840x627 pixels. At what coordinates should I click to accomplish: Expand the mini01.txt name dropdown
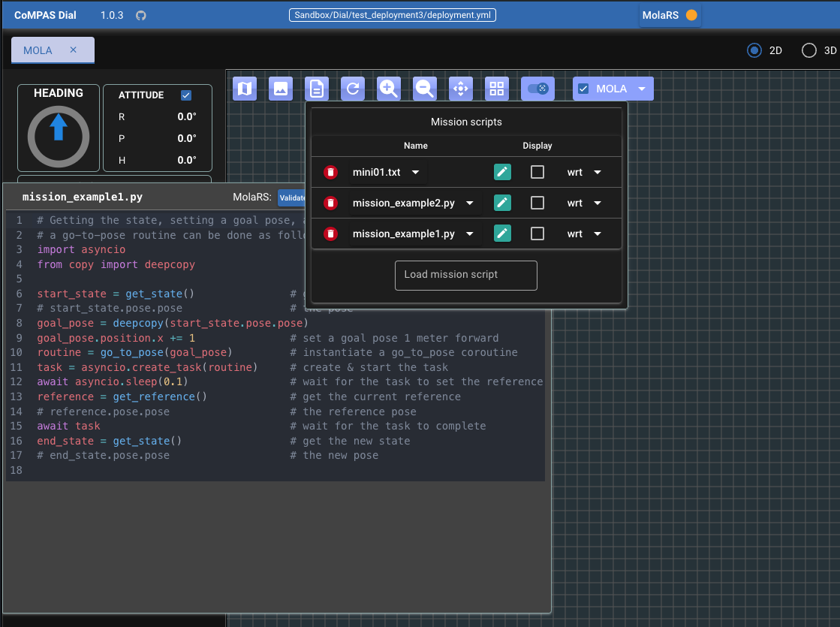pos(415,173)
